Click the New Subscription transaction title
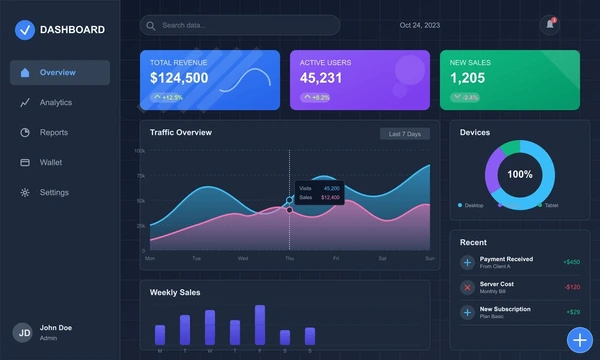 (x=505, y=309)
